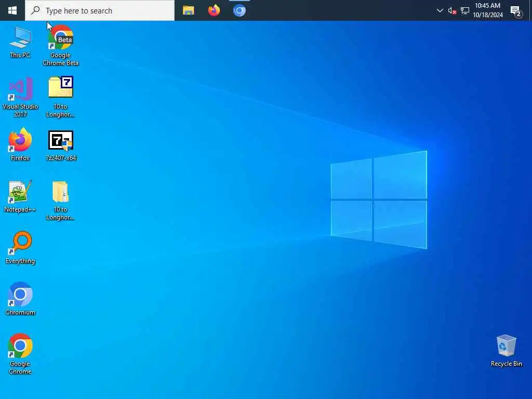
Task: Open the Action Center notifications icon
Action: 516,11
